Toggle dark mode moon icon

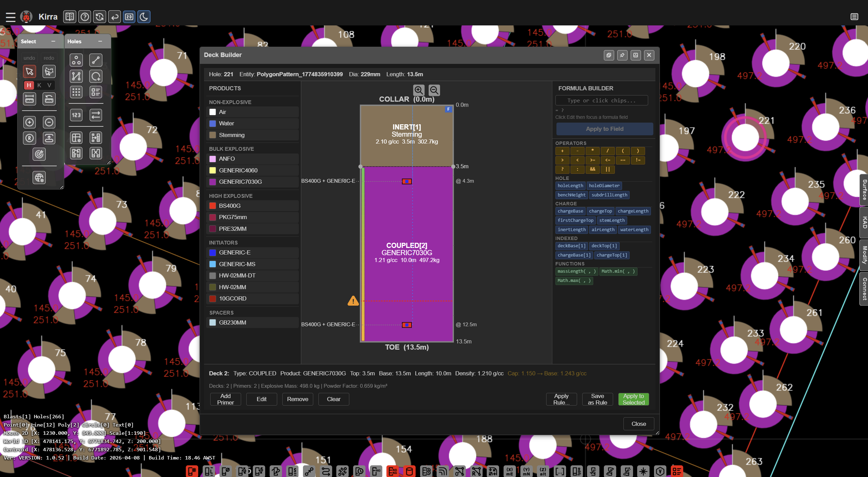[x=144, y=16]
